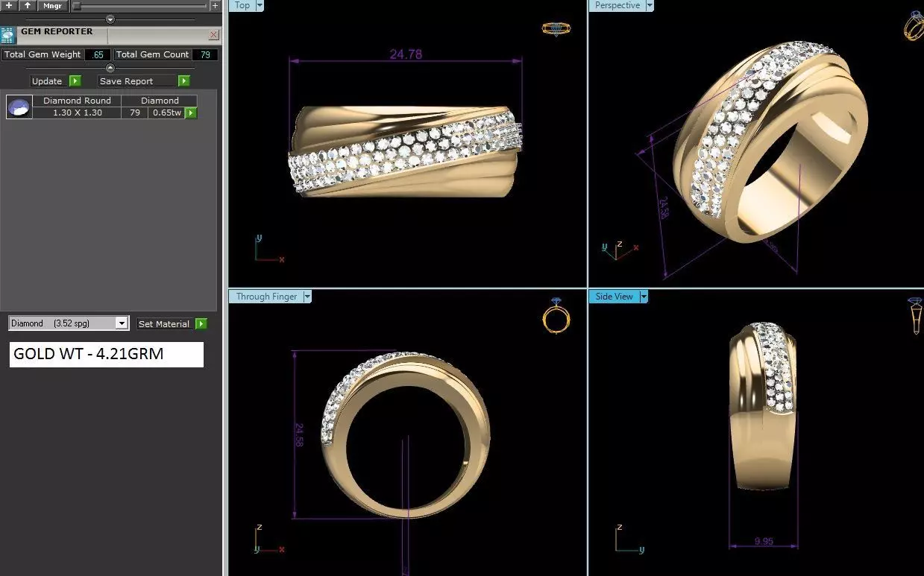
Task: Open the Side View viewport dropdown arrow
Action: tap(644, 297)
